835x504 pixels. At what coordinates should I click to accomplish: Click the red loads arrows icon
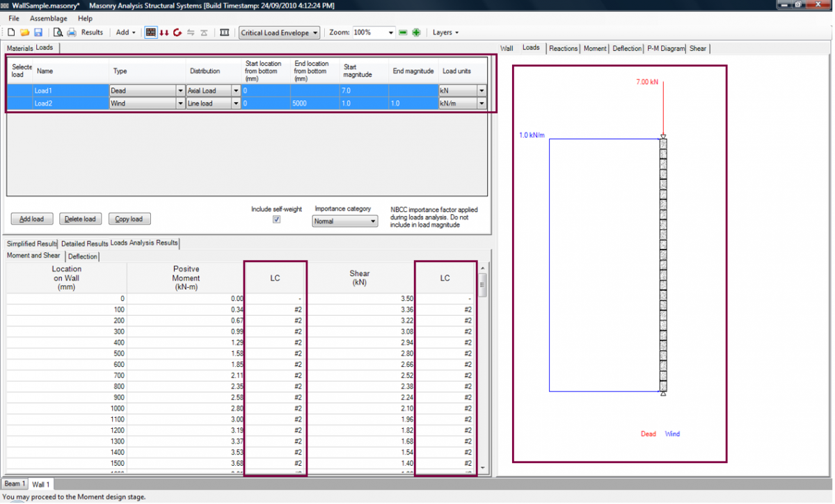(166, 33)
